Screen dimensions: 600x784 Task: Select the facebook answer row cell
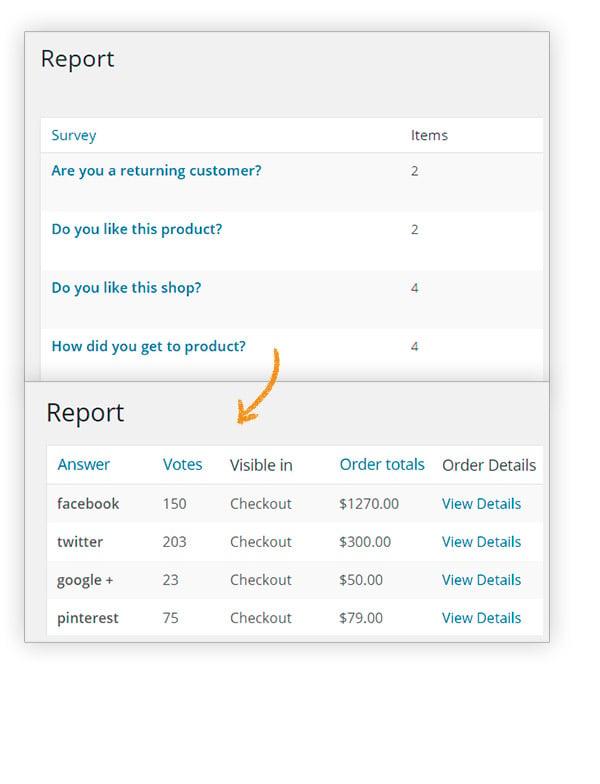point(88,504)
